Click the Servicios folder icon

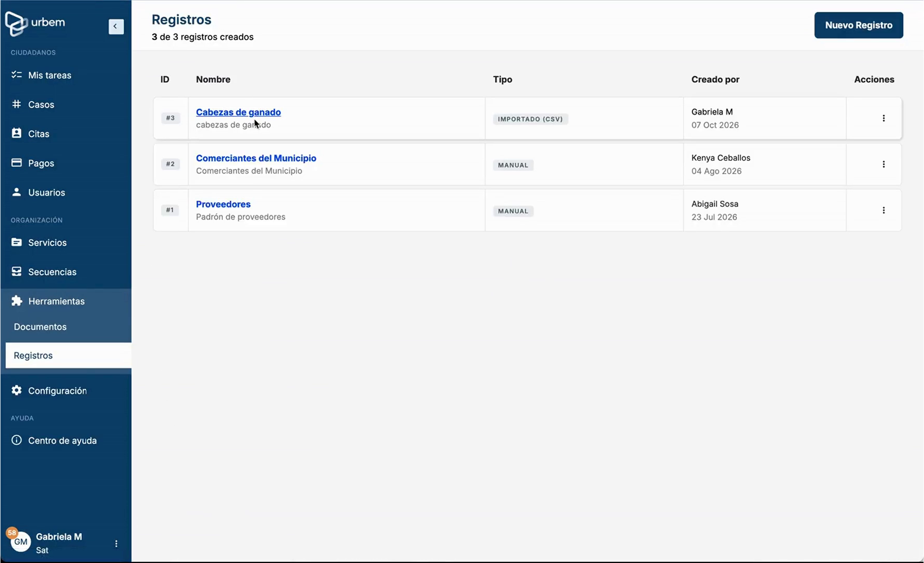click(17, 242)
